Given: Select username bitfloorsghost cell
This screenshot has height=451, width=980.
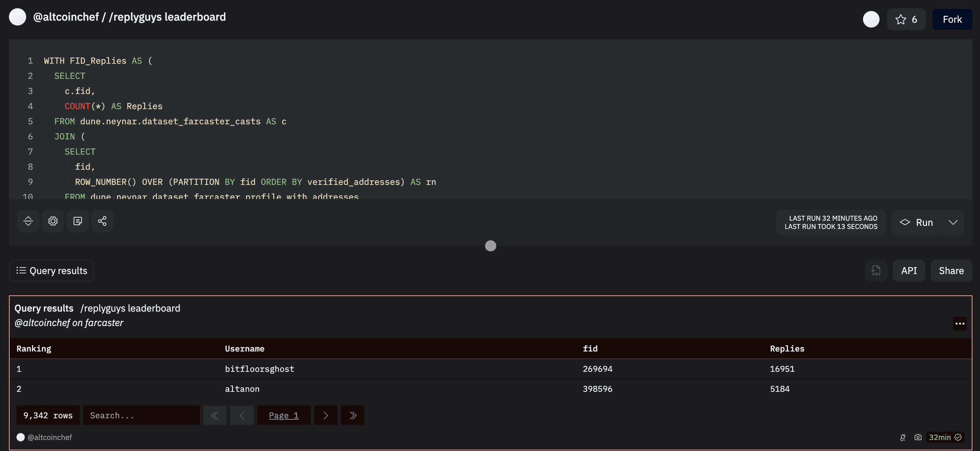Looking at the screenshot, I should tap(259, 369).
